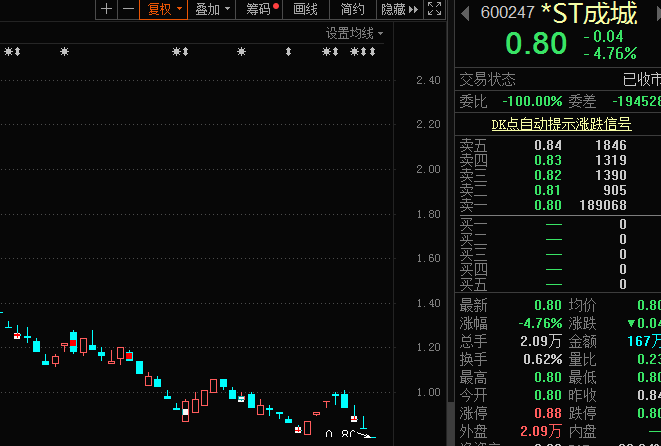
Task: Click stock code 600247
Action: (508, 13)
